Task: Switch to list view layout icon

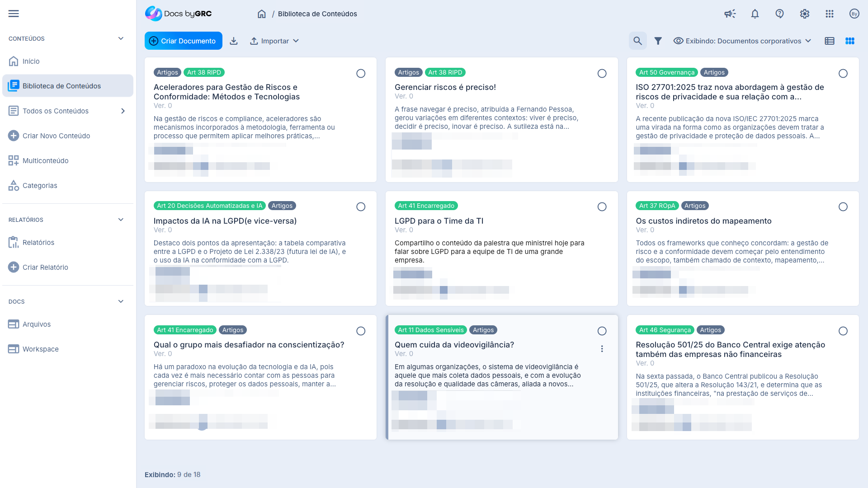Action: [x=830, y=41]
